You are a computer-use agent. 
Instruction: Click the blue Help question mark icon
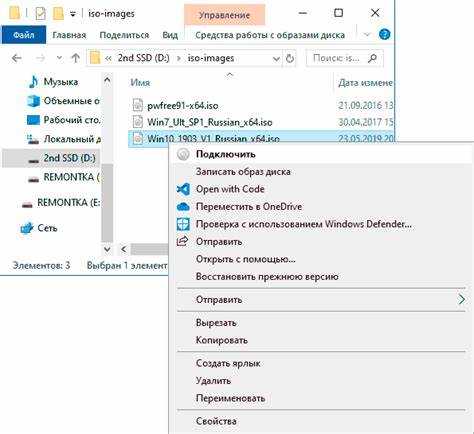[384, 34]
